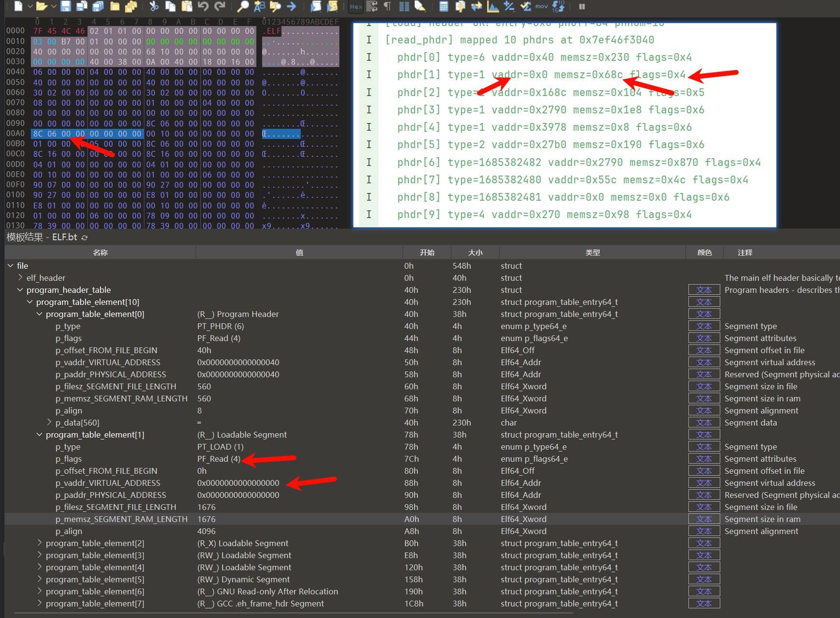840x618 pixels.
Task: Toggle the column display icon
Action: pyautogui.click(x=404, y=6)
